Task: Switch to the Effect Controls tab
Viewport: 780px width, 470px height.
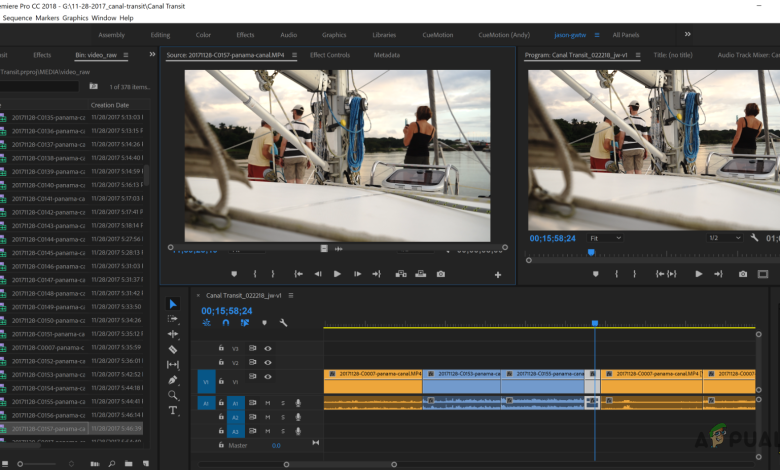Action: coord(330,55)
